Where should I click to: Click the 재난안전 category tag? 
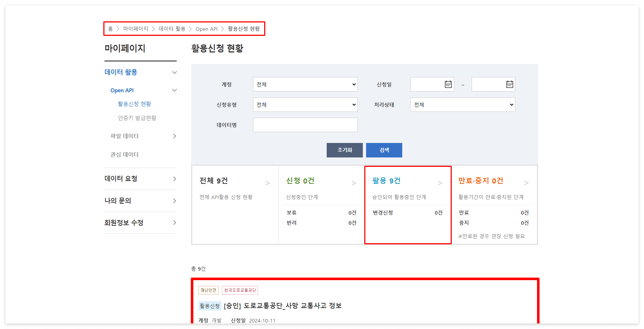tap(209, 290)
